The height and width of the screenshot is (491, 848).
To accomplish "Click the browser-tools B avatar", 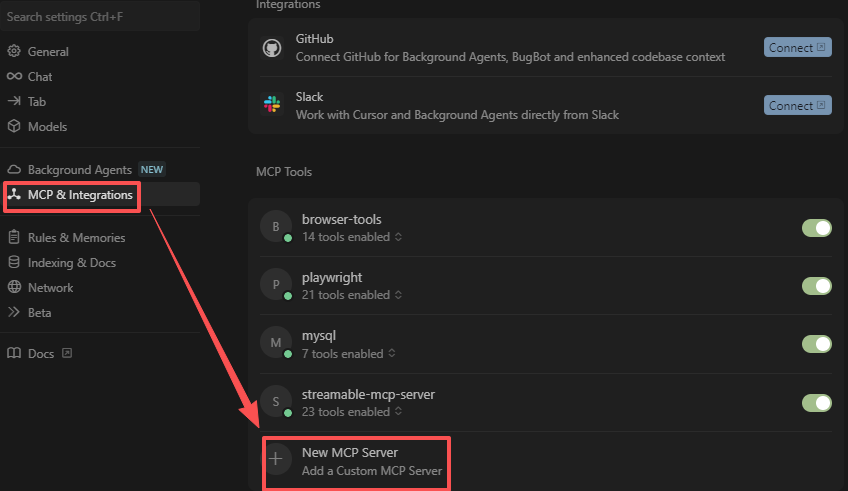I will pyautogui.click(x=276, y=227).
